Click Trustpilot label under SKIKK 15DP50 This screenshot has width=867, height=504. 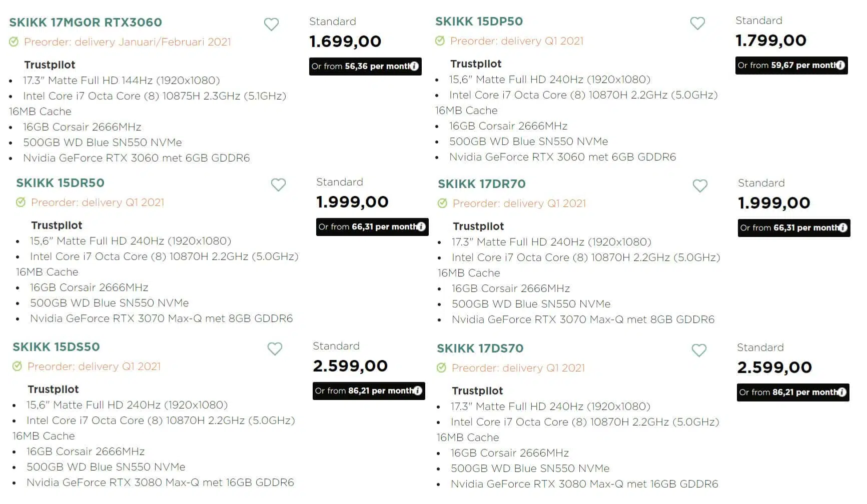[x=476, y=63]
